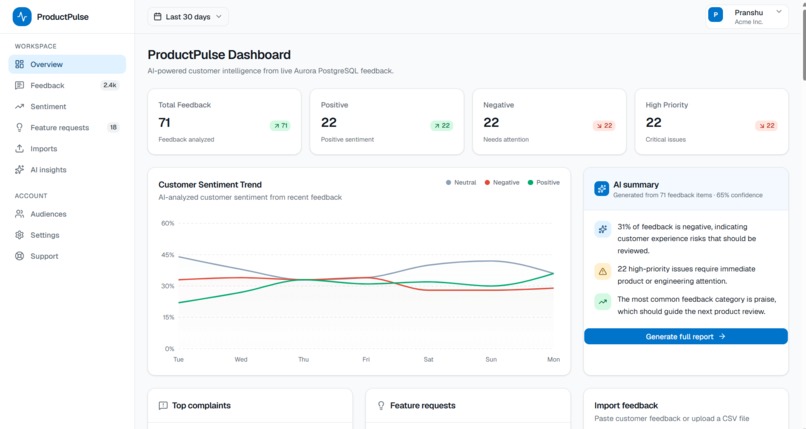This screenshot has width=806, height=429.
Task: Click the warning triangle icon beside high-priority insight
Action: (602, 271)
